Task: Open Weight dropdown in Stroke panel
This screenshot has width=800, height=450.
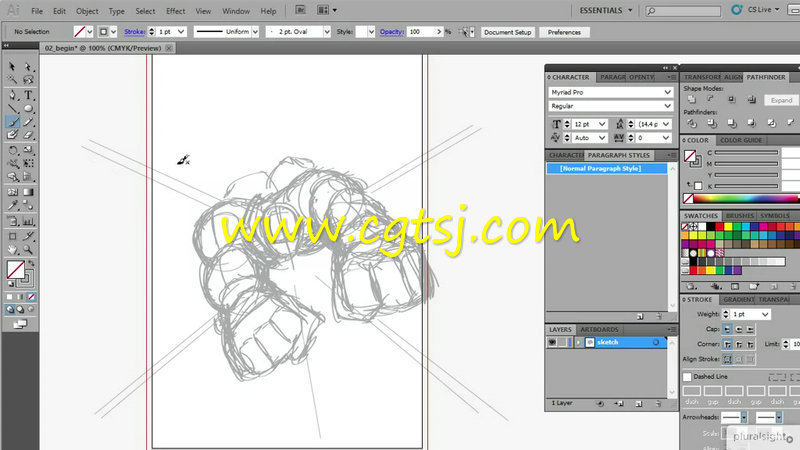Action: tap(765, 314)
